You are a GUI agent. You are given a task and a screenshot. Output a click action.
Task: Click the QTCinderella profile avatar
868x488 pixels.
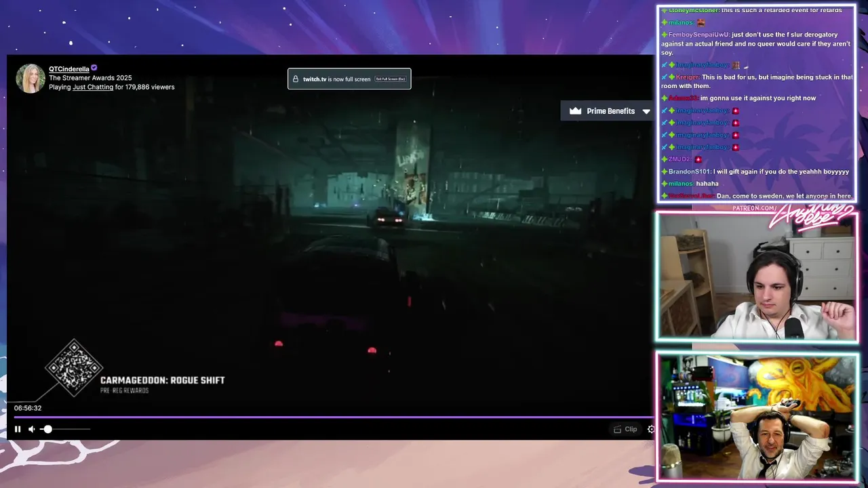31,78
